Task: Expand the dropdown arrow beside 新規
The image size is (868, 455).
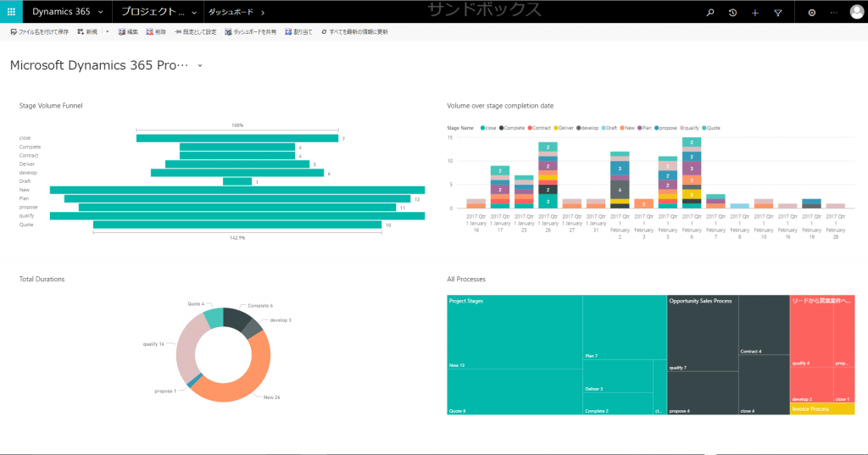Action: pyautogui.click(x=108, y=32)
